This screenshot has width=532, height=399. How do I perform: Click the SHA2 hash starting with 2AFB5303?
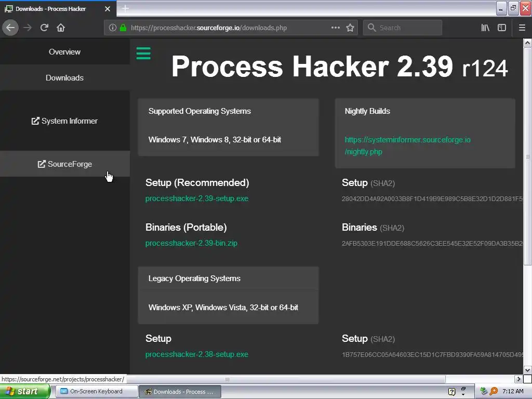click(432, 244)
